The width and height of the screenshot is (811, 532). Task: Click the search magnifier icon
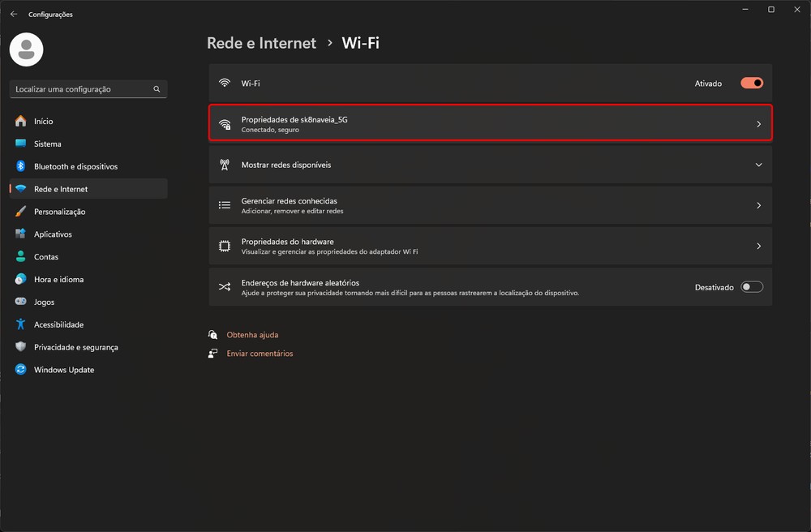pyautogui.click(x=157, y=89)
